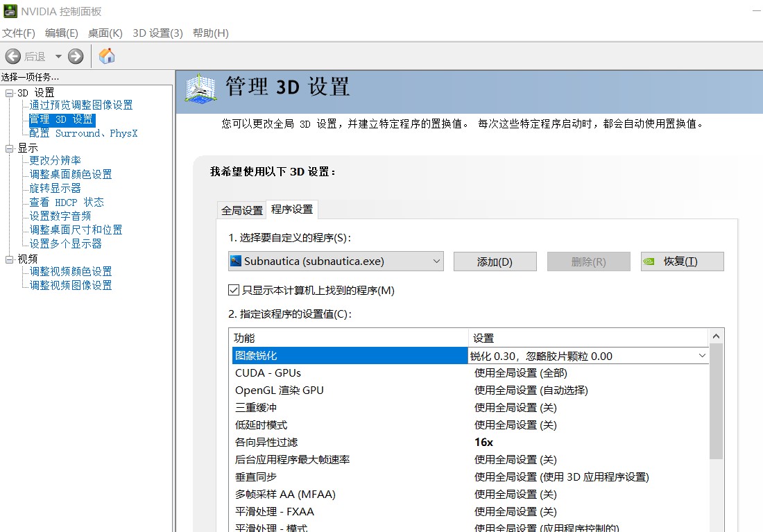This screenshot has height=532, width=763.
Task: Select 管理 3D 设置 in tree
Action: tap(61, 119)
